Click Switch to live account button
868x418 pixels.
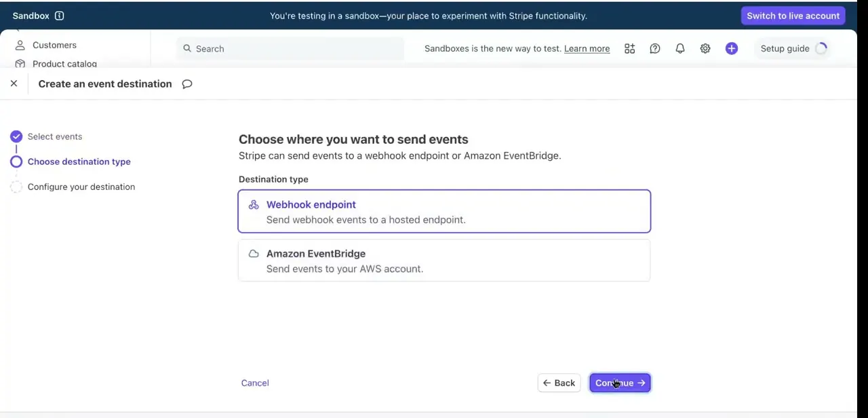[x=793, y=16]
